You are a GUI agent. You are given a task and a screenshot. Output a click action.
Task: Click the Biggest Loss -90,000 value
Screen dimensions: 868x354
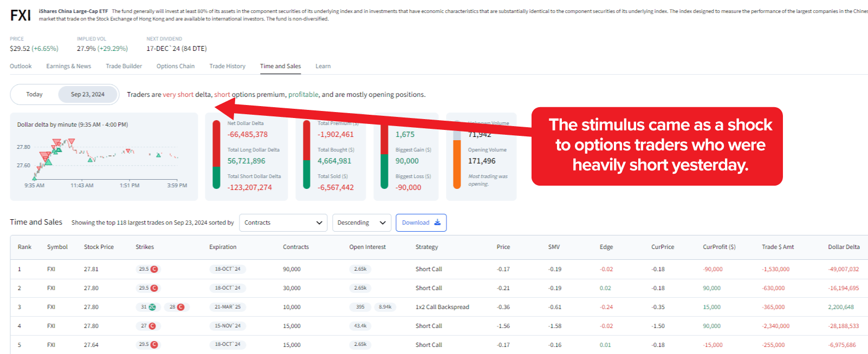click(x=408, y=187)
